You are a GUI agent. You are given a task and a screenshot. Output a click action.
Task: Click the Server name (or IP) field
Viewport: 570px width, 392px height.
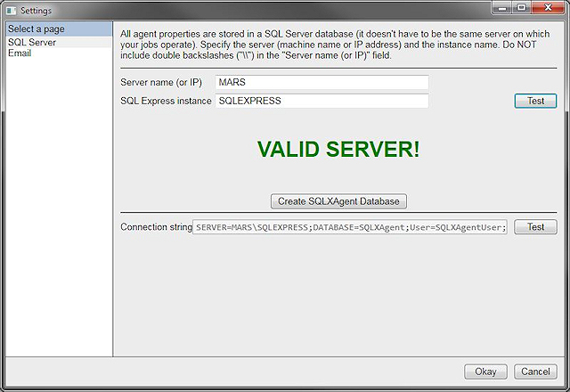[322, 82]
